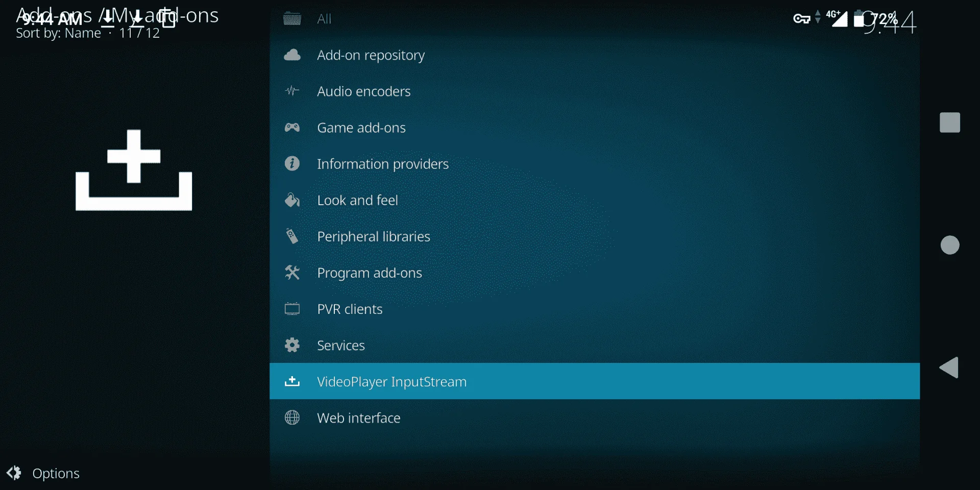Click the large add-on install icon
The height and width of the screenshot is (490, 980).
pyautogui.click(x=134, y=170)
